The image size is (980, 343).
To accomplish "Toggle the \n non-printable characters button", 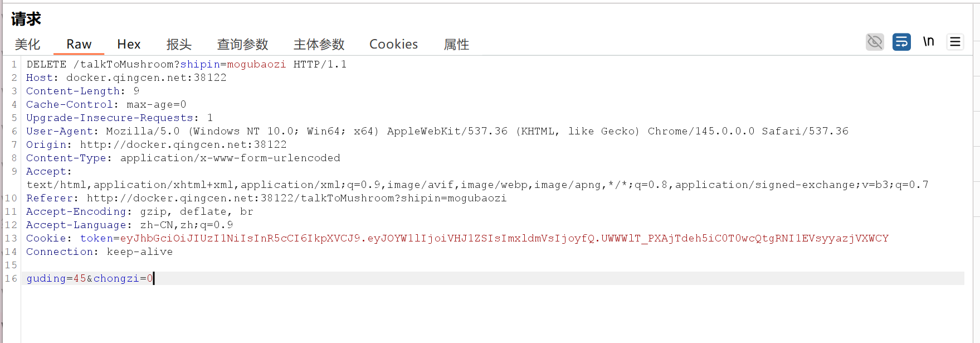I will coord(928,42).
